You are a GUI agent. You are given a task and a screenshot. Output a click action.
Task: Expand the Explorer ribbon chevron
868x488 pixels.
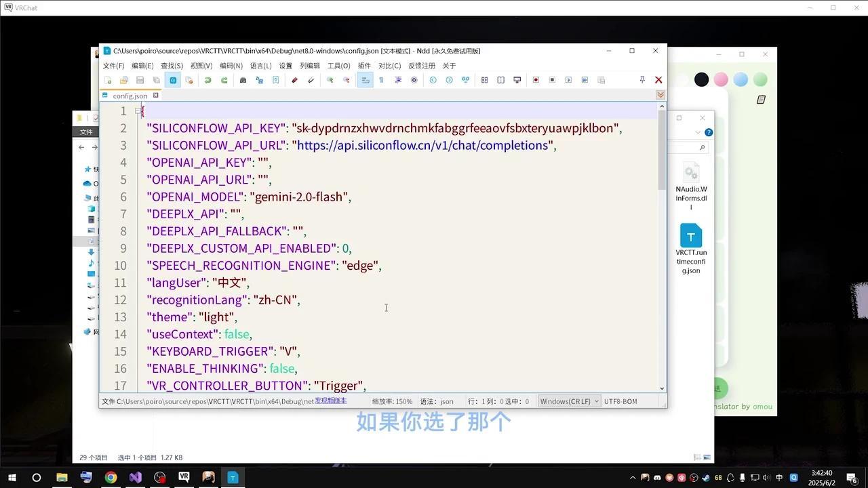(x=698, y=132)
